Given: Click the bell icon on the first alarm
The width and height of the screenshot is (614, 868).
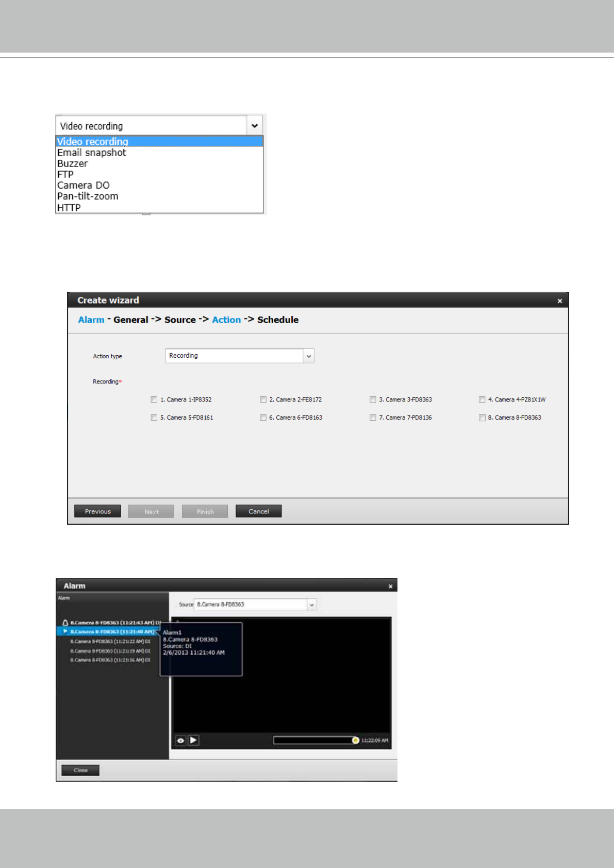Looking at the screenshot, I should tap(65, 623).
